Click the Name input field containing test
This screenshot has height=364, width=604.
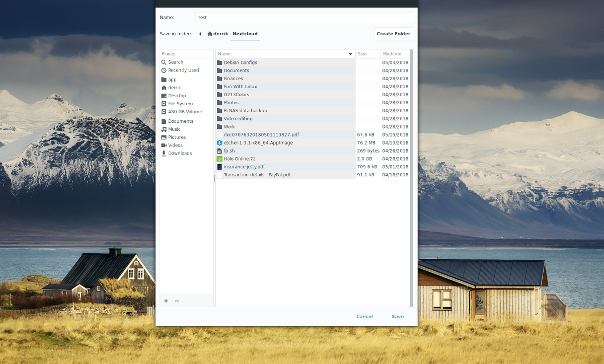[304, 17]
